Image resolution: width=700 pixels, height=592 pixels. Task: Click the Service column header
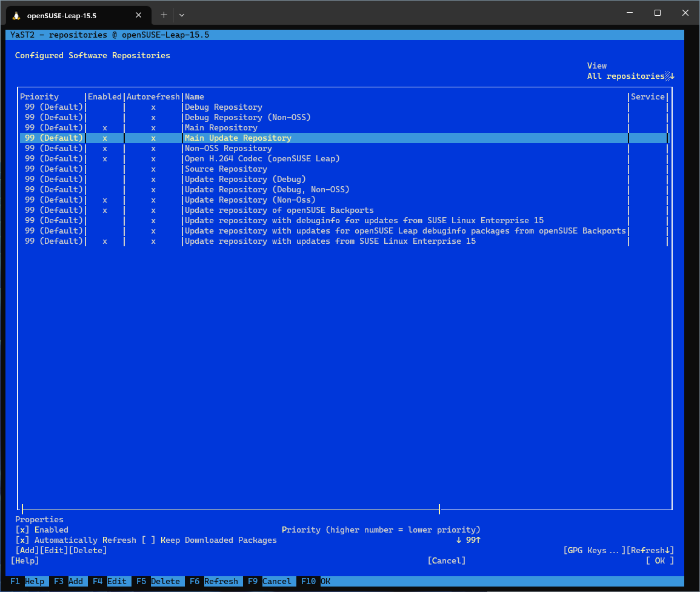tap(648, 97)
